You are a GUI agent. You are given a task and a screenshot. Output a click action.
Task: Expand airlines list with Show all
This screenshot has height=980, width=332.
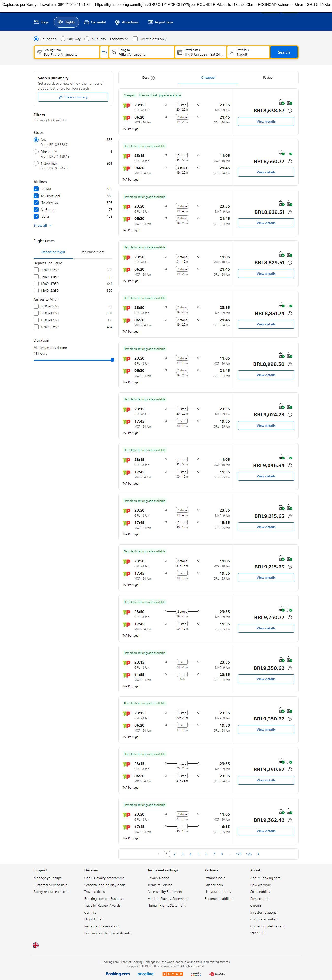pos(43,225)
